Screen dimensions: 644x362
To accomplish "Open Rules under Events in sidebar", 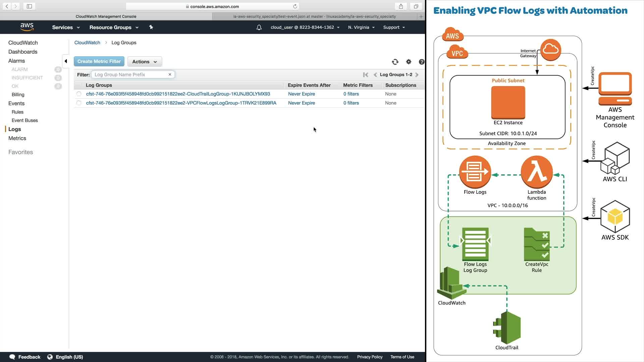I will coord(17,112).
